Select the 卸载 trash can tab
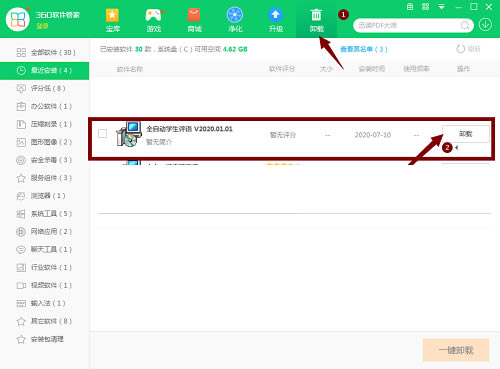Viewport: 500px width, 369px height. point(316,20)
